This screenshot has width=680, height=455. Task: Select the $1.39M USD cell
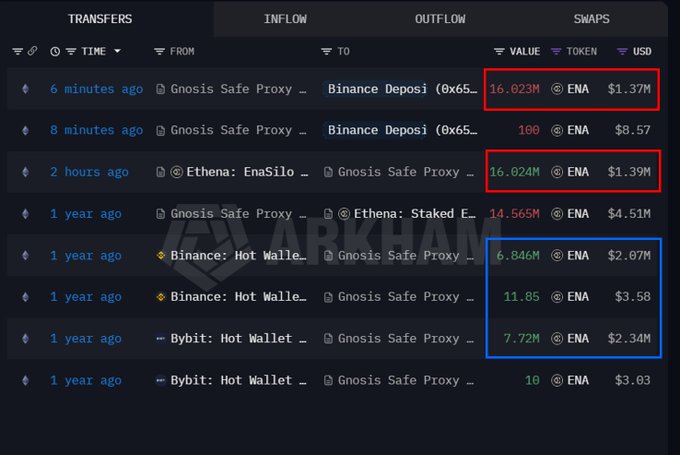point(629,172)
